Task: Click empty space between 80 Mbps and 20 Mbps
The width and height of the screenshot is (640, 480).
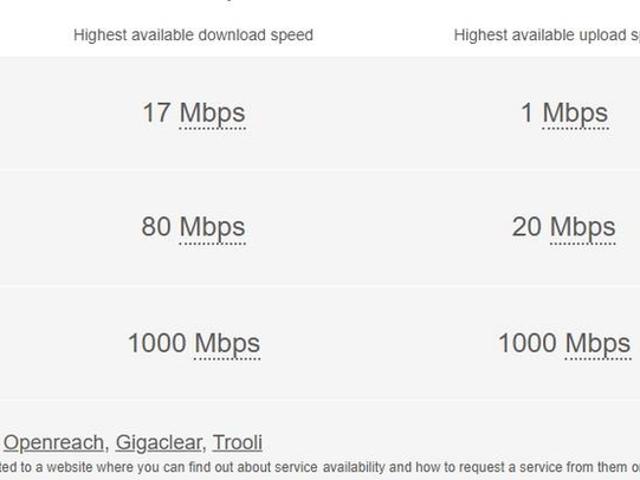Action: (x=378, y=228)
